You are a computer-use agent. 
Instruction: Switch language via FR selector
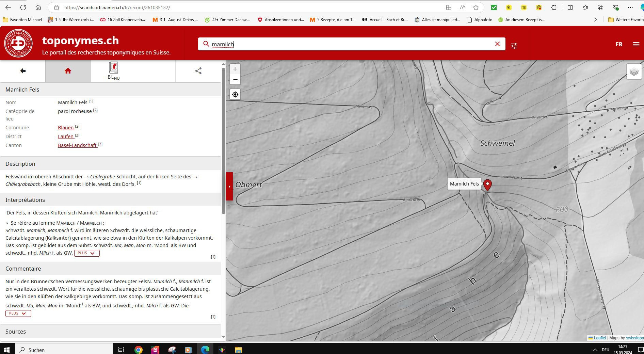[619, 44]
